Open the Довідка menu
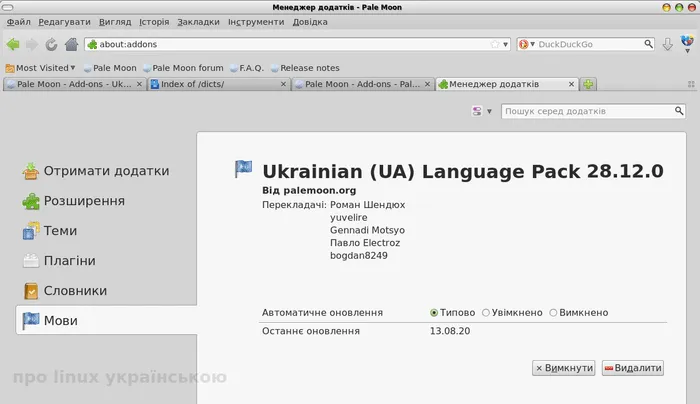Screen dimensions: 700x404 point(310,22)
